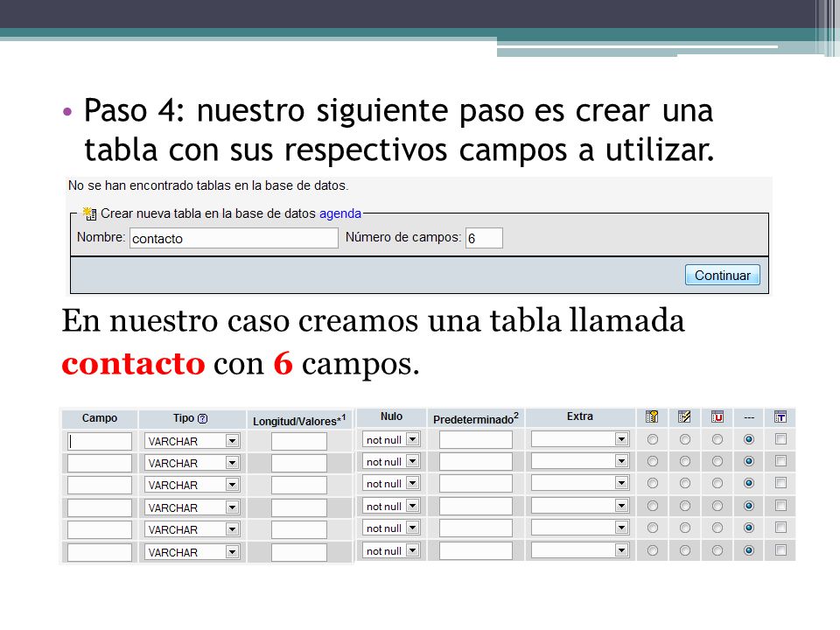Open the fourth row 'not null' dropdown

390,506
